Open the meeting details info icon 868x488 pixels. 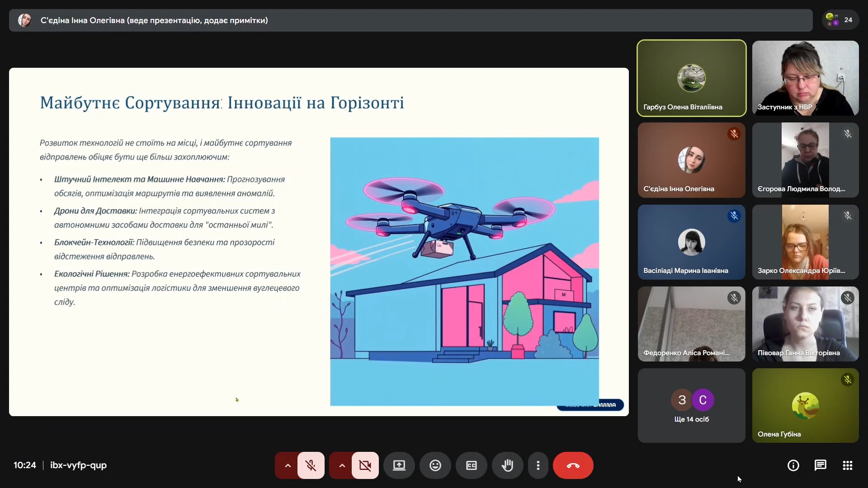[x=793, y=465]
